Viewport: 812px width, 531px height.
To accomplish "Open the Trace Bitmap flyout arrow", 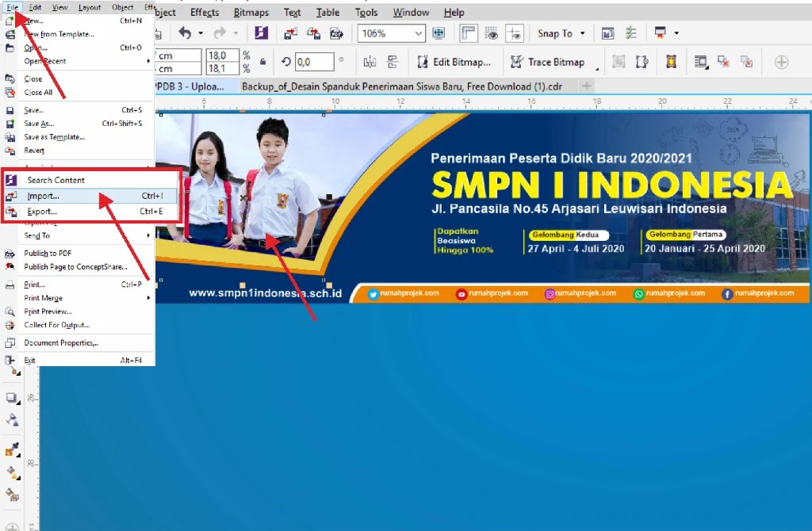I will click(x=597, y=68).
